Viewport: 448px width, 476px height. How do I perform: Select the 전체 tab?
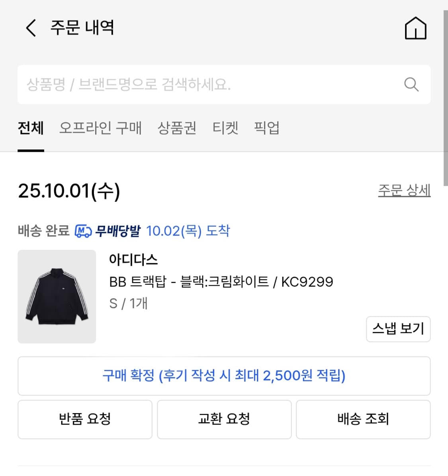[x=31, y=128]
